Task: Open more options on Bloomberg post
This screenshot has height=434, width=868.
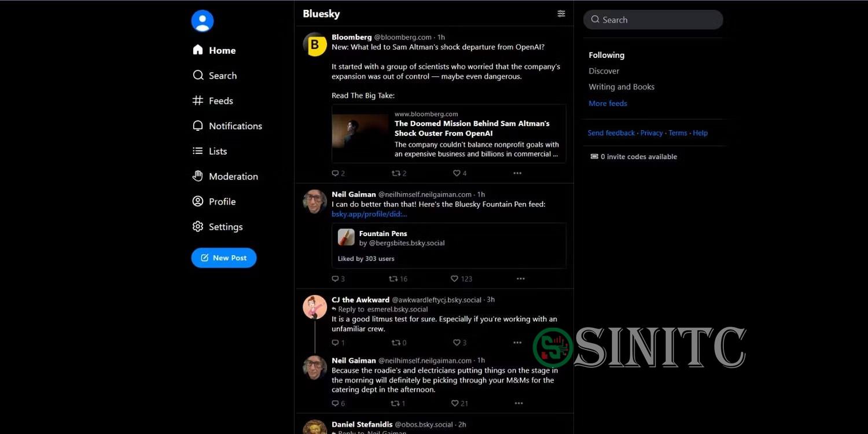Action: [x=517, y=173]
